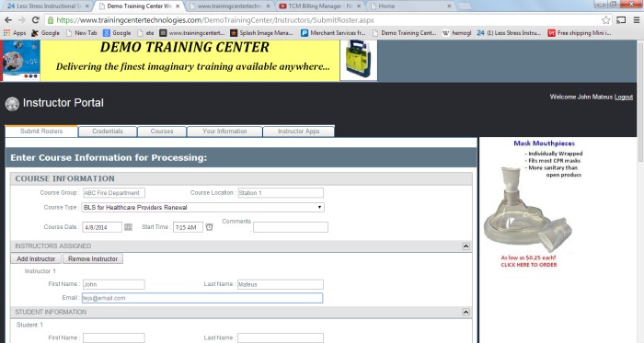The height and width of the screenshot is (343, 644).
Task: Click the Instructor 1 First Name field
Action: [x=114, y=284]
